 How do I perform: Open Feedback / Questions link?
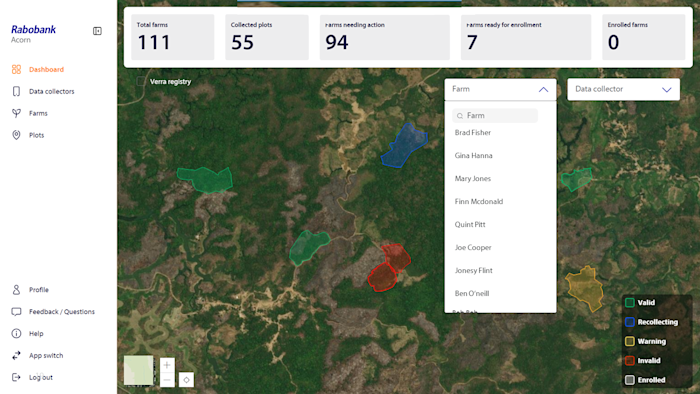click(62, 312)
